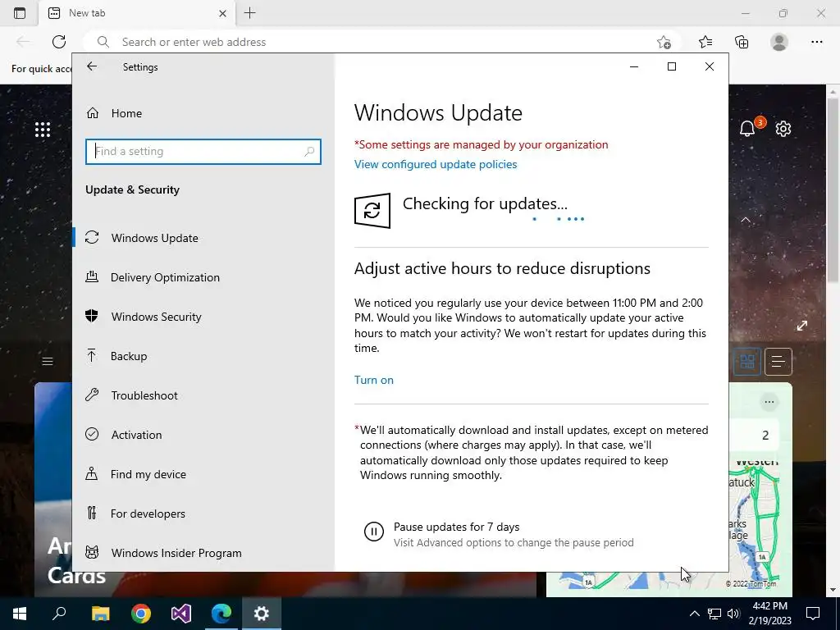Open Google Chrome from taskbar
The image size is (840, 630).
click(141, 614)
